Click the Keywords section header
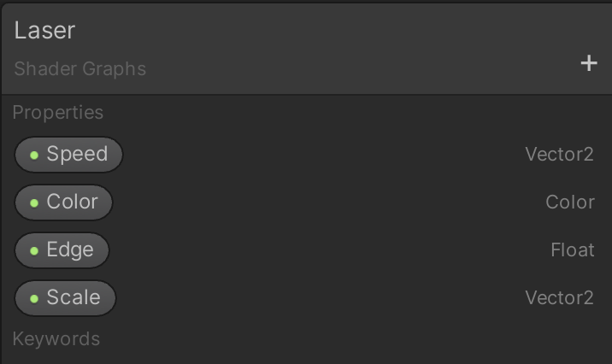This screenshot has width=612, height=364. 56,338
